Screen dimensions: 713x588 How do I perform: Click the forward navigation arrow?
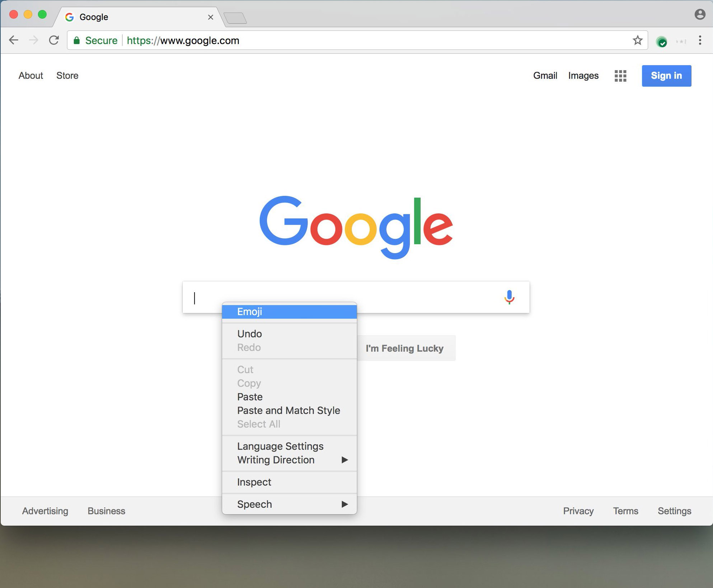pos(33,40)
